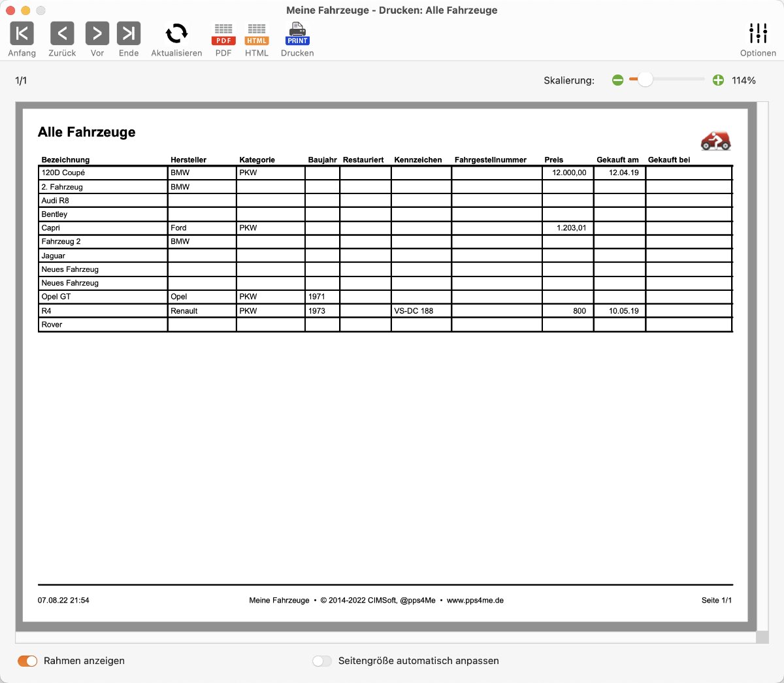Click the page indicator 1/1

[21, 80]
